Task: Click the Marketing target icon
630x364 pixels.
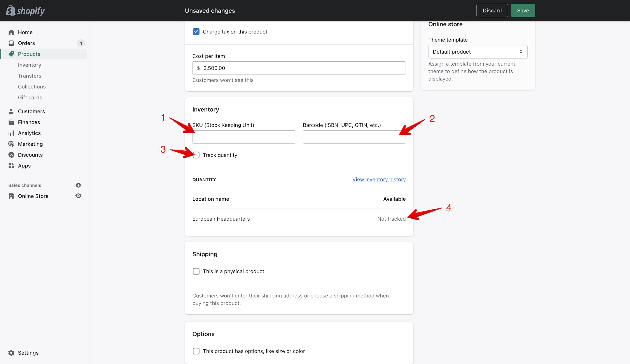Action: coord(11,144)
